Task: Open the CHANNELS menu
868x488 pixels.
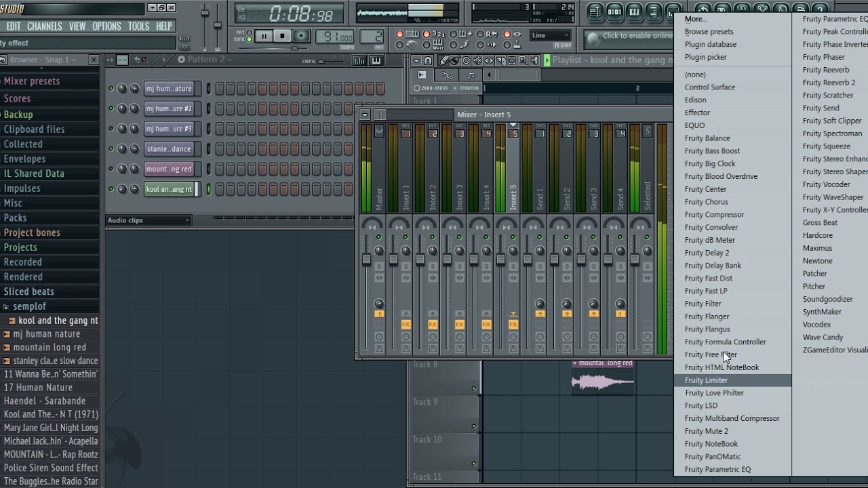Action: tap(45, 26)
